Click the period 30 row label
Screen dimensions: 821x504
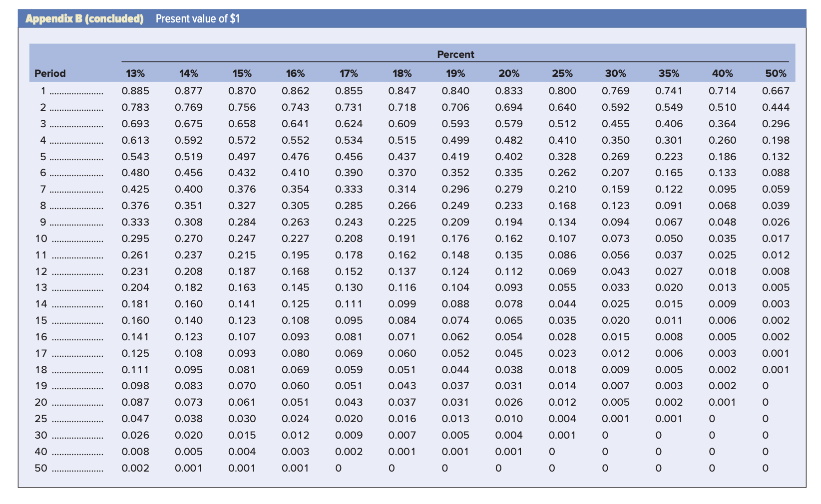click(x=41, y=435)
